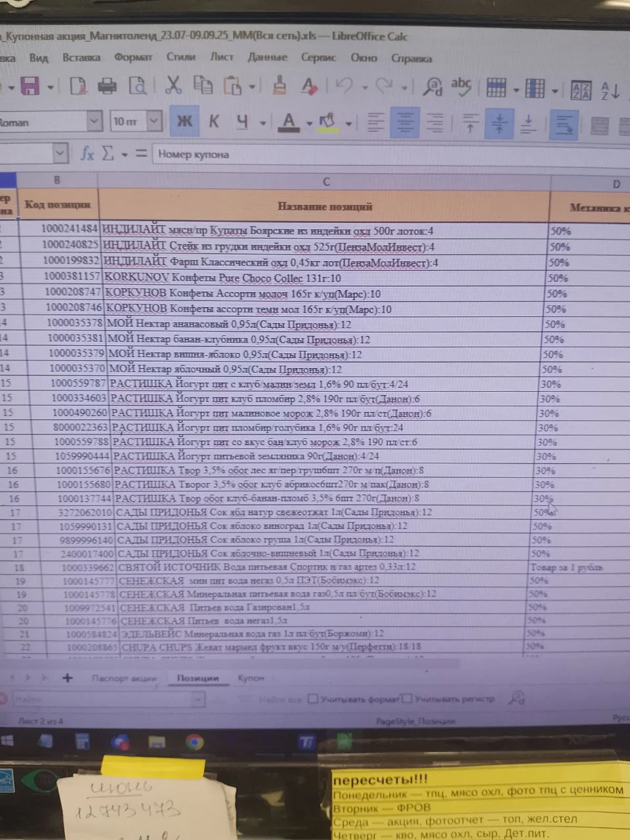Expand find toolbar search history dropdown

(x=198, y=700)
